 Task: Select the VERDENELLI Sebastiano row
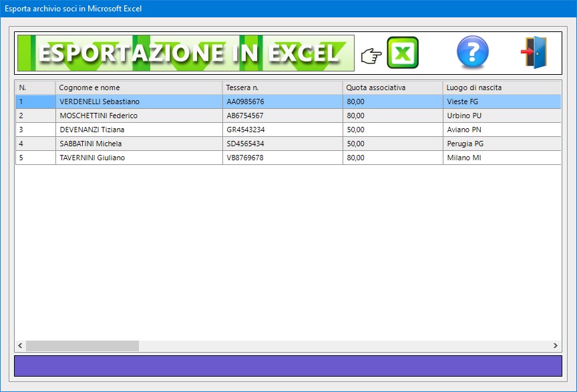288,102
